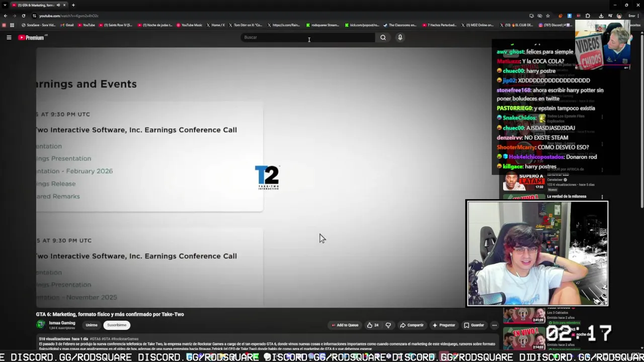Open EL CLUB DE bookmark
The width and height of the screenshot is (644, 362).
[x=516, y=25]
